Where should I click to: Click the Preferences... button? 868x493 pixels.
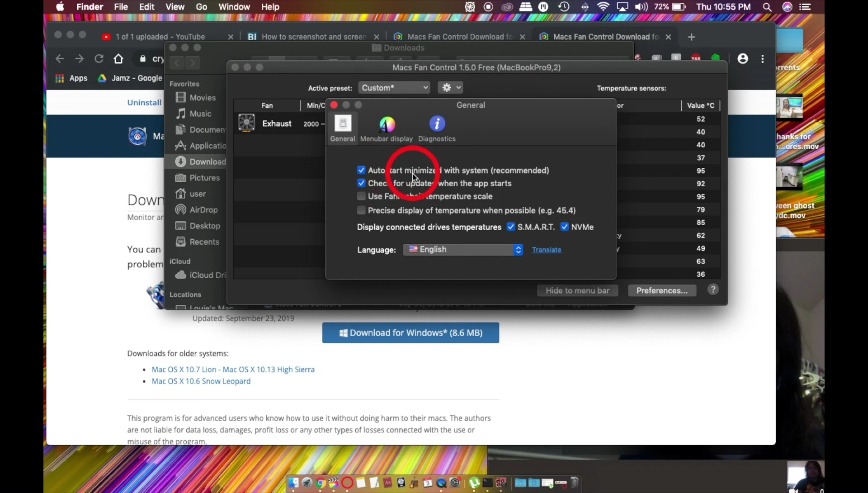point(662,291)
